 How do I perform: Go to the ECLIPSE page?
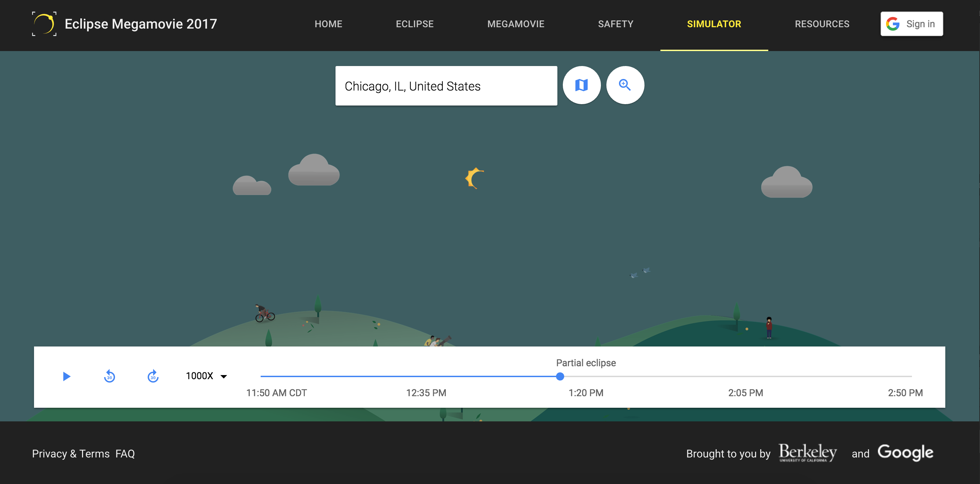click(414, 24)
